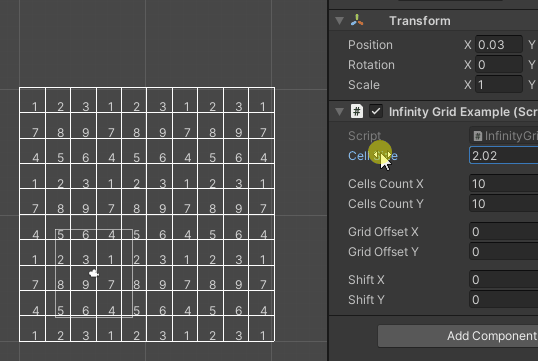Image resolution: width=538 pixels, height=361 pixels.
Task: Click the Cells Count X label
Action: [x=386, y=184]
